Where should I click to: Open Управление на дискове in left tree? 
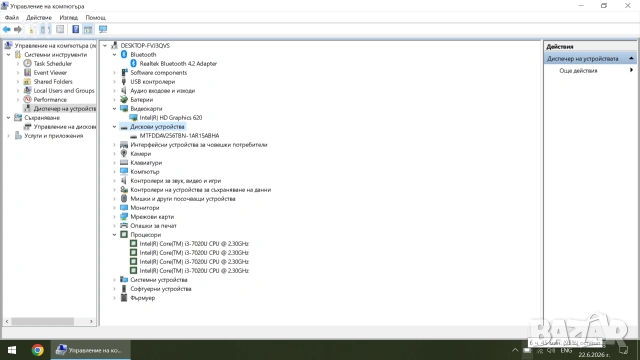(64, 127)
